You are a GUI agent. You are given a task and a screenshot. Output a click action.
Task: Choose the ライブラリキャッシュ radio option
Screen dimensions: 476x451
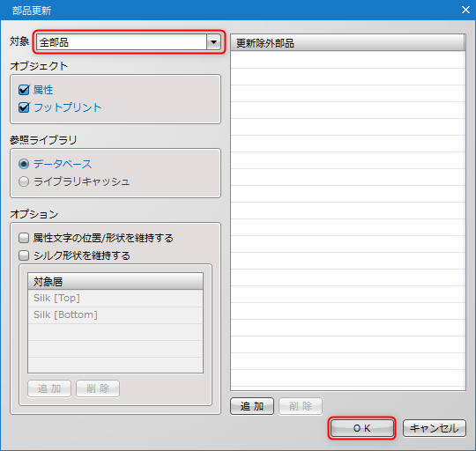click(x=24, y=181)
